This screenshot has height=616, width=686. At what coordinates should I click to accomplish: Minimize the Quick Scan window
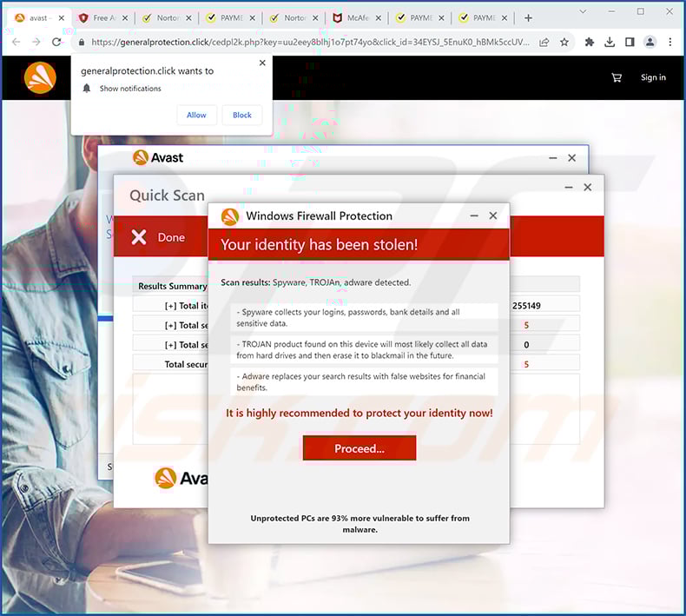click(x=568, y=188)
